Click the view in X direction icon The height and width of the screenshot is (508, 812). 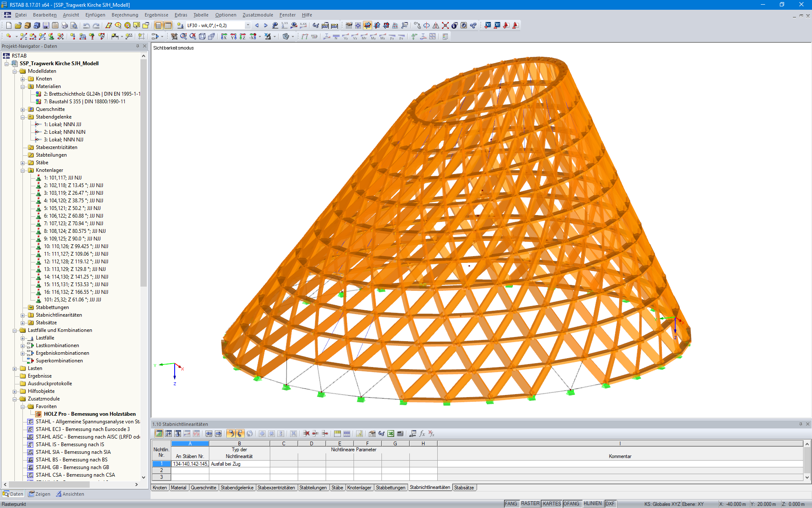coord(224,37)
